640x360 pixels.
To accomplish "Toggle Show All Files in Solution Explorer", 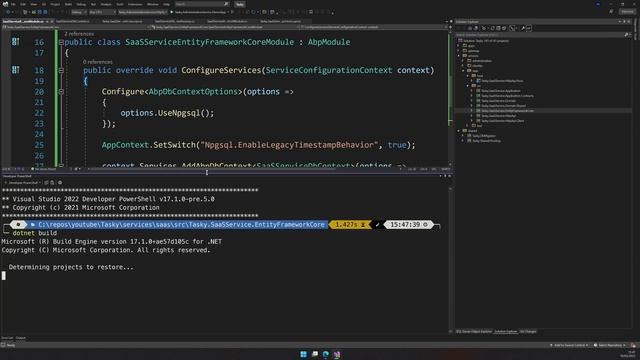I will (504, 28).
